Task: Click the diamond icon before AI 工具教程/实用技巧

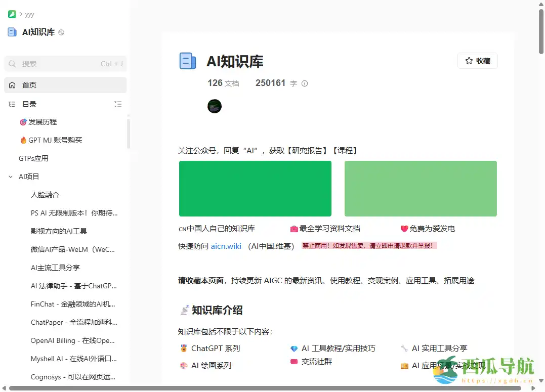Action: coord(294,349)
